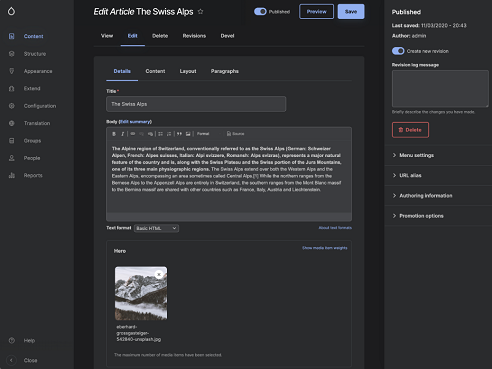Screen dimensions: 492x369
Task: Apply block quote formatting
Action: 179,134
